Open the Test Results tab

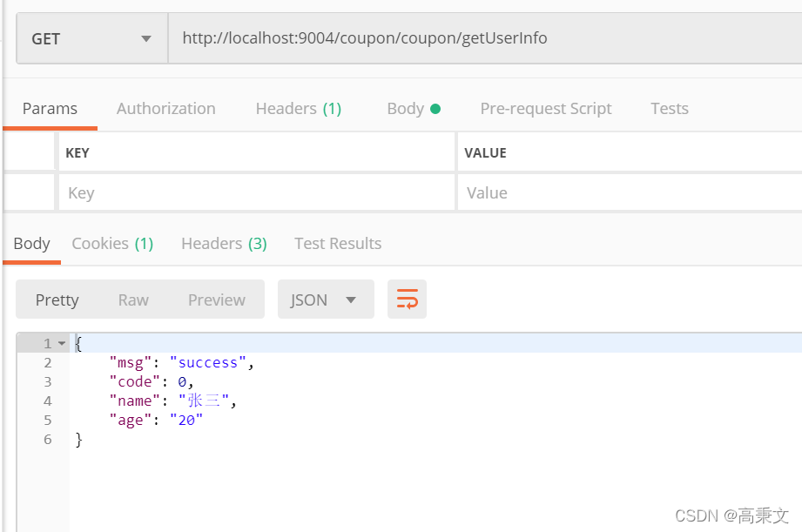tap(338, 244)
